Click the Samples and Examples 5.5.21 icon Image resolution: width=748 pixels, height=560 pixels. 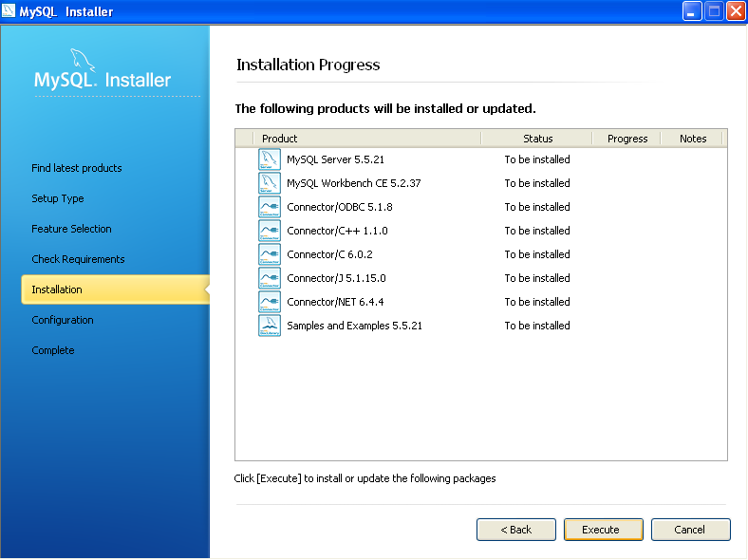point(270,326)
